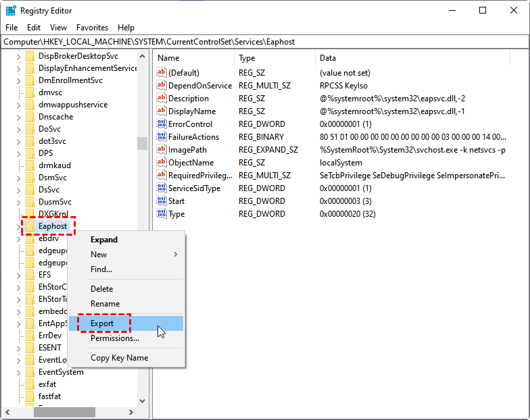Click the Start DWORD value icon
530x420 pixels.
[x=161, y=201]
